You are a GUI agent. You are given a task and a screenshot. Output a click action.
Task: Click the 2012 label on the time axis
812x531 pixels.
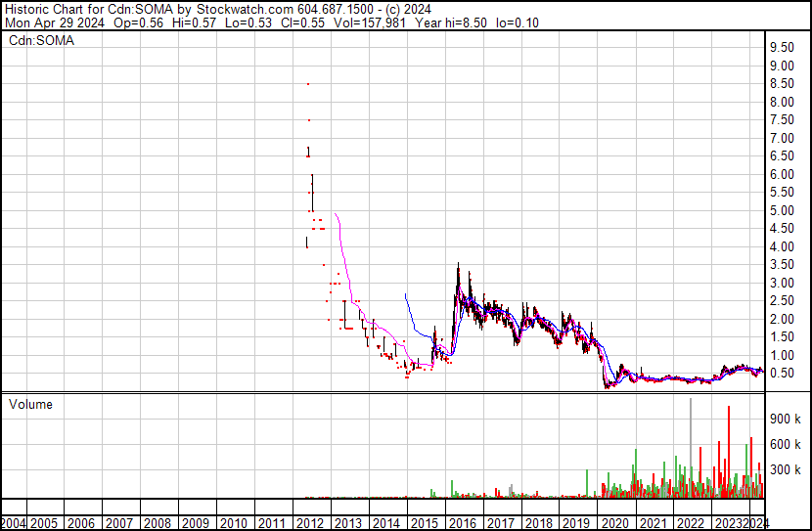(x=309, y=523)
